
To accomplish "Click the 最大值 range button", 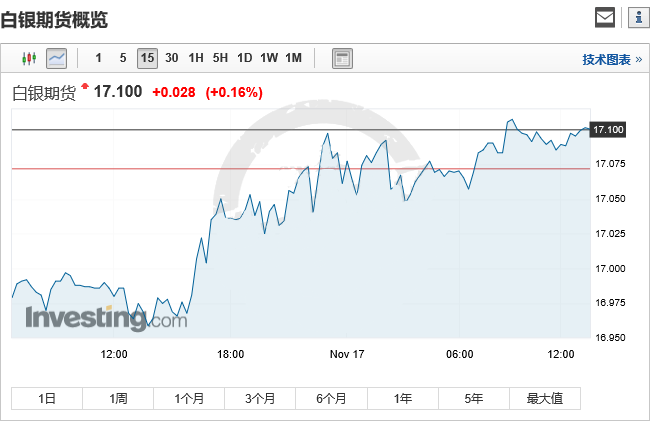I will coord(544,398).
